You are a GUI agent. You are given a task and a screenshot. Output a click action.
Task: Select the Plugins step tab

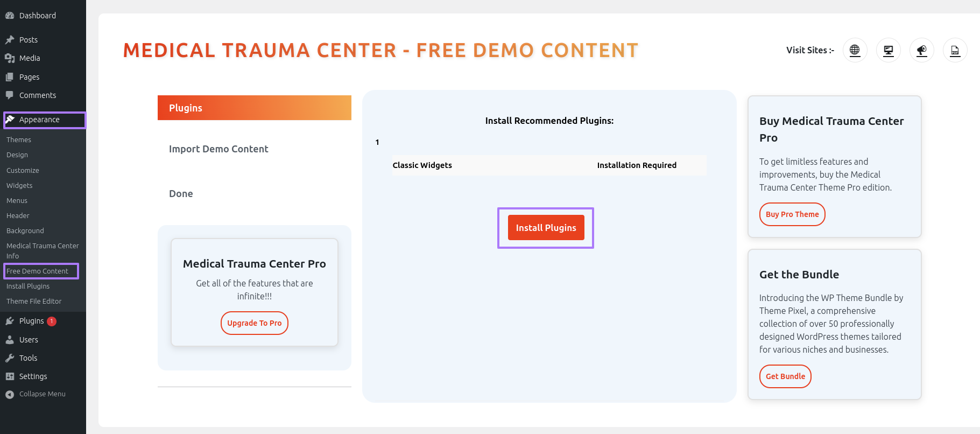(x=255, y=108)
